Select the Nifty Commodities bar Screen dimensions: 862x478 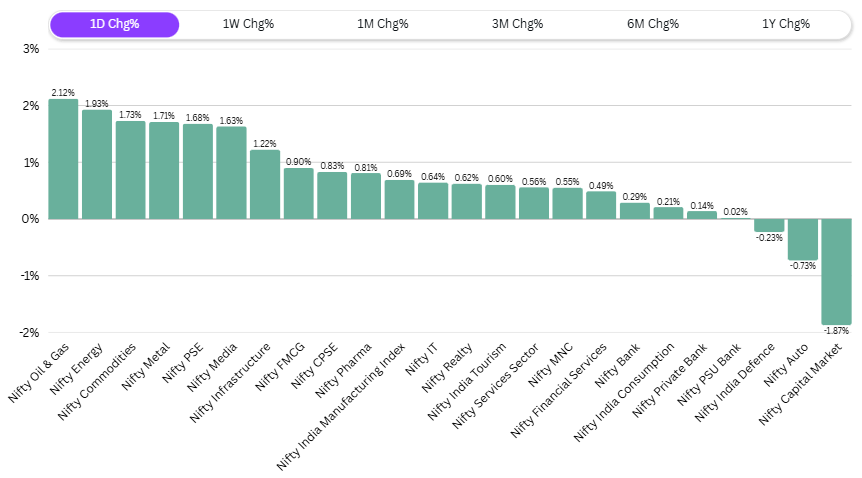point(130,170)
